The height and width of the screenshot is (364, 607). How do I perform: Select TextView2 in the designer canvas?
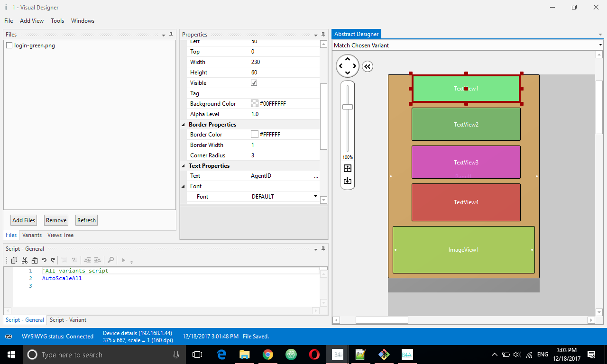point(466,124)
